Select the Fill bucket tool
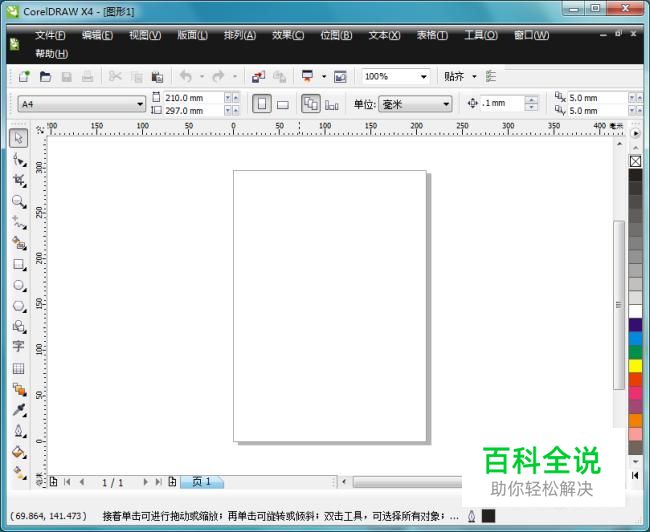650x532 pixels. pyautogui.click(x=19, y=452)
